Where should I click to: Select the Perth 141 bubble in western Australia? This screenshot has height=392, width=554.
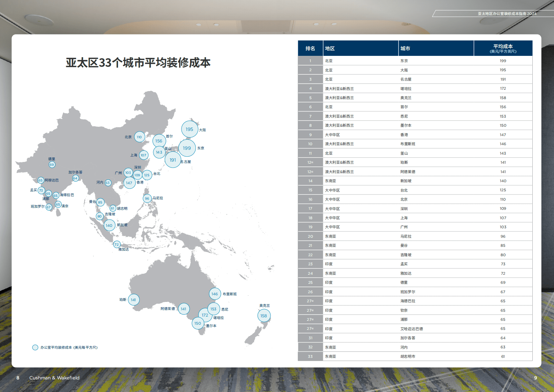tap(133, 300)
